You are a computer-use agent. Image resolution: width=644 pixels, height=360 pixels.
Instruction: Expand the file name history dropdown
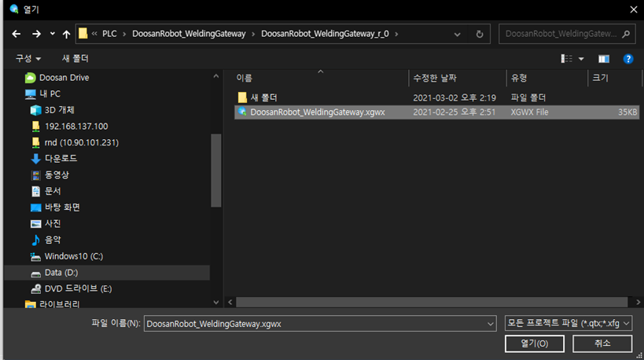491,323
